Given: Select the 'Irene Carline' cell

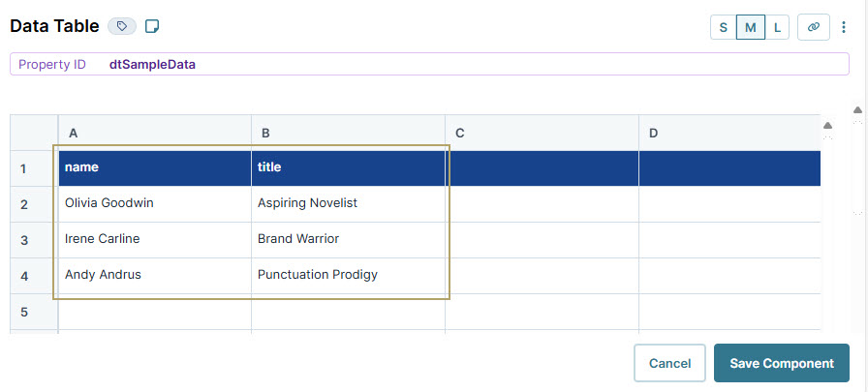Looking at the screenshot, I should [x=155, y=240].
